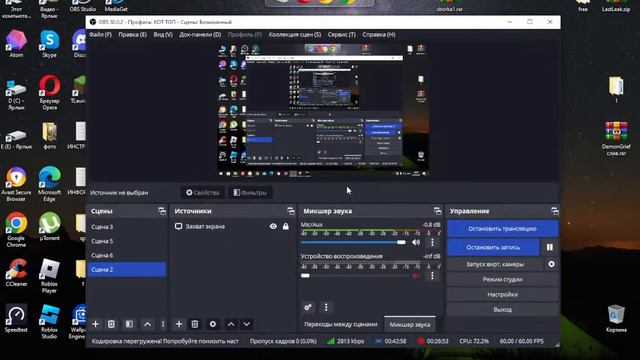Screen dimensions: 640x360
Task: Move source up in Sources toolbar
Action: click(x=231, y=324)
